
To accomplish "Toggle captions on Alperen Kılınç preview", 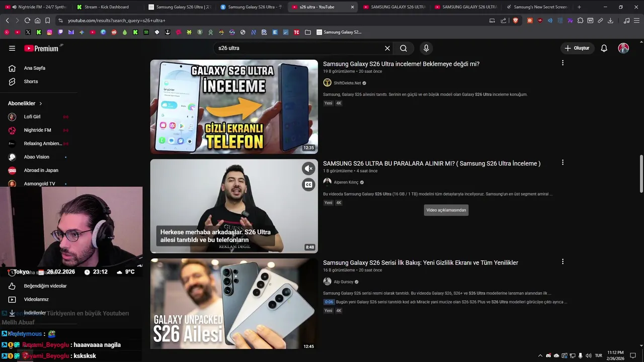I will [x=308, y=185].
